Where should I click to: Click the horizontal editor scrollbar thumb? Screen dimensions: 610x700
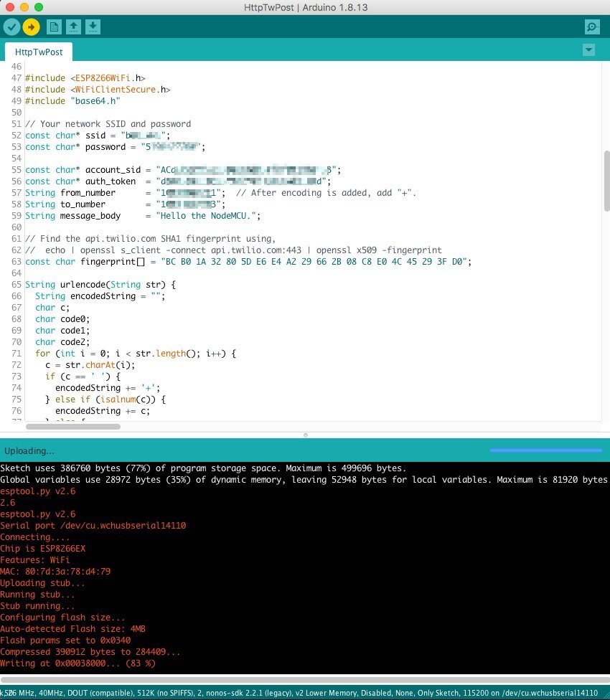(73, 426)
